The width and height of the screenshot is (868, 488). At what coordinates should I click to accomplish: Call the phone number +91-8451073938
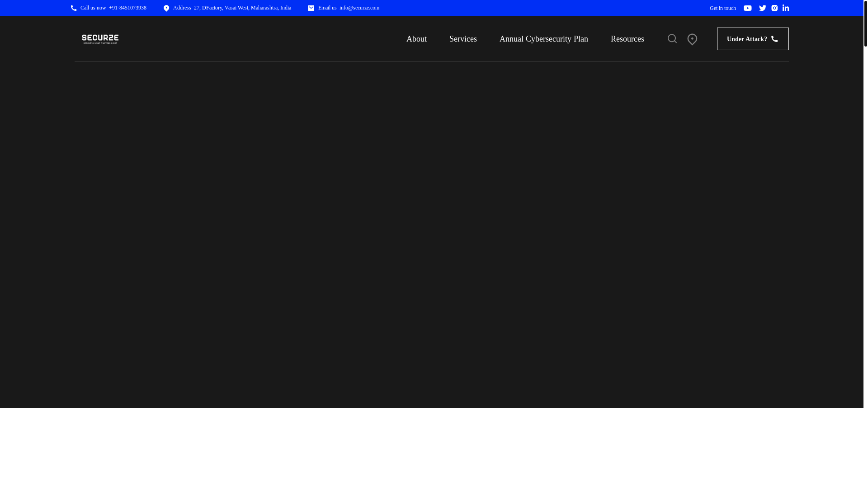pyautogui.click(x=127, y=8)
